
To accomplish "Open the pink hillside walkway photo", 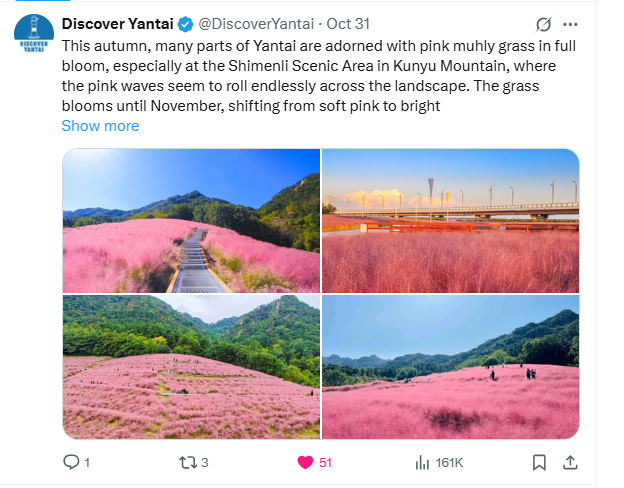I will coord(191,221).
